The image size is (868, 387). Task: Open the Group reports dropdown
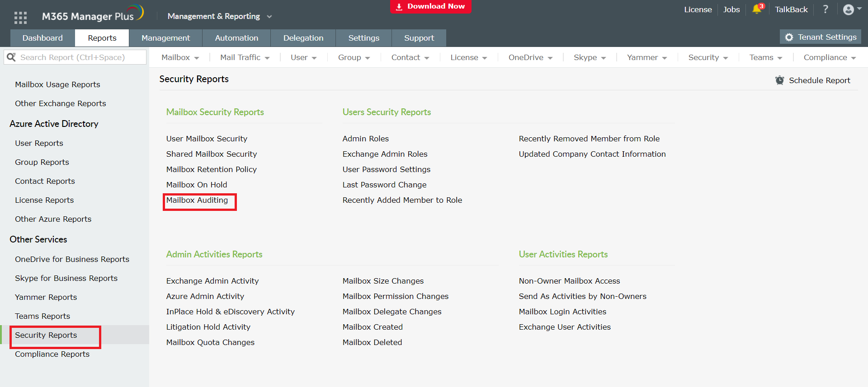point(354,57)
